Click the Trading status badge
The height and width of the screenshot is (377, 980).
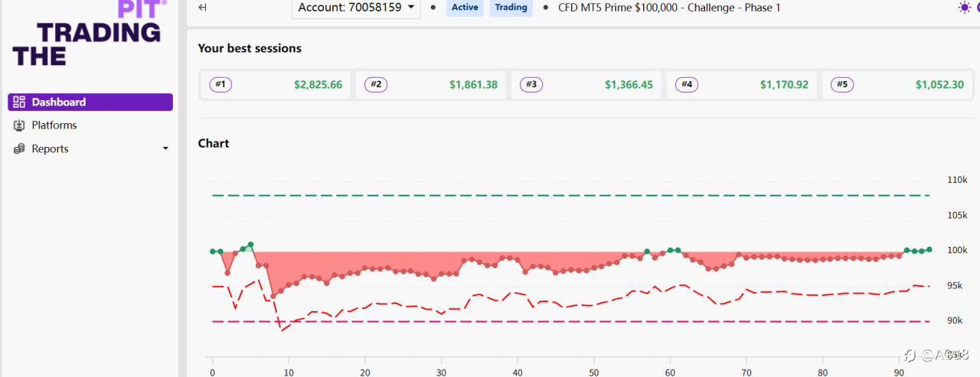511,8
